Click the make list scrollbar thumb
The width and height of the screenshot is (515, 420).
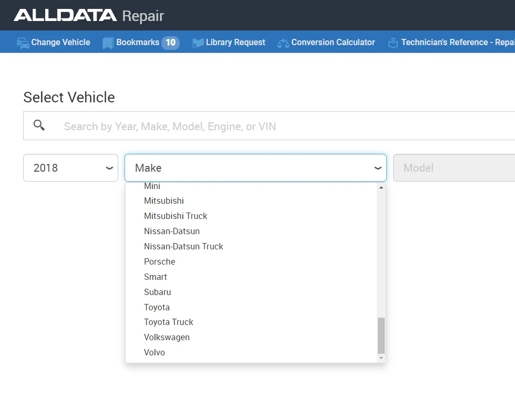(x=382, y=335)
